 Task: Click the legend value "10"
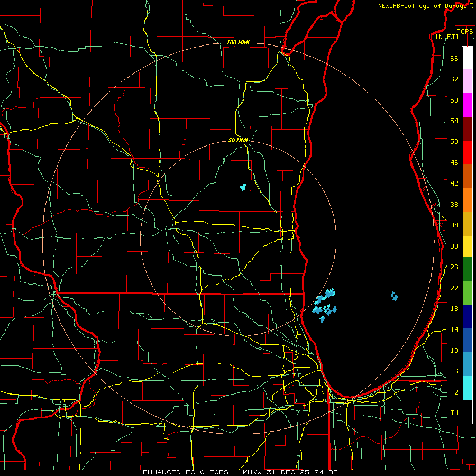(x=454, y=351)
